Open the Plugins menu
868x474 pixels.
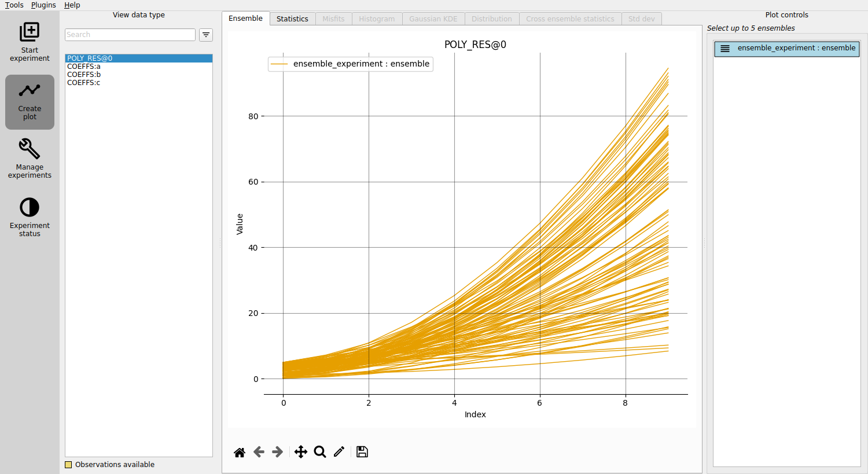pyautogui.click(x=43, y=5)
